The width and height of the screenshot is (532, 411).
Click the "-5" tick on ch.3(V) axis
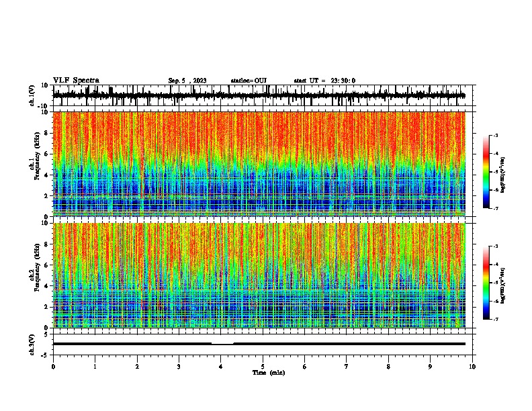46,355
